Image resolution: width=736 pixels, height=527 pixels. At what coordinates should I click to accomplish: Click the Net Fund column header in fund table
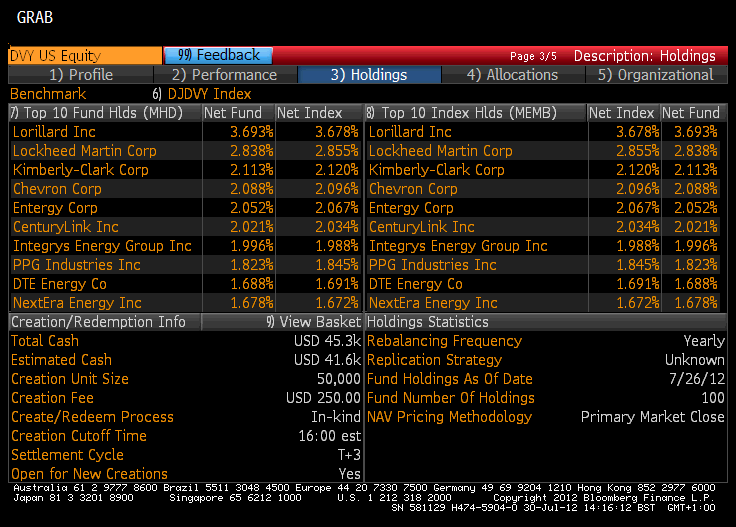238,113
